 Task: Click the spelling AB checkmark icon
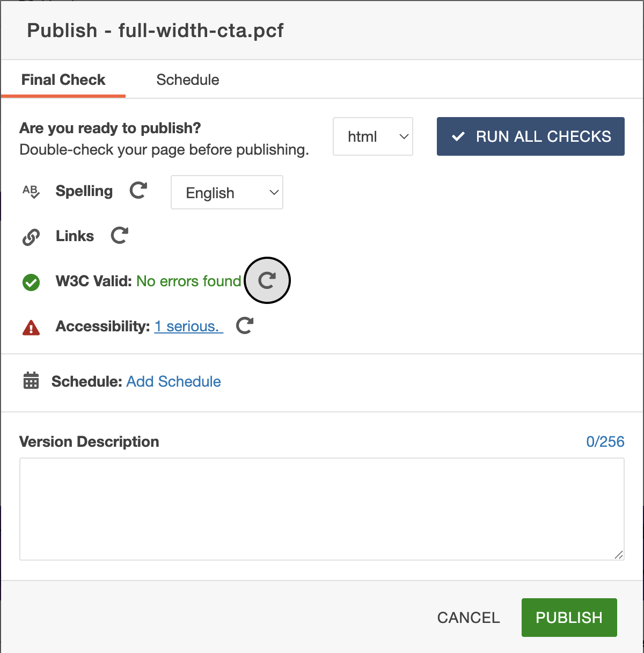point(31,192)
